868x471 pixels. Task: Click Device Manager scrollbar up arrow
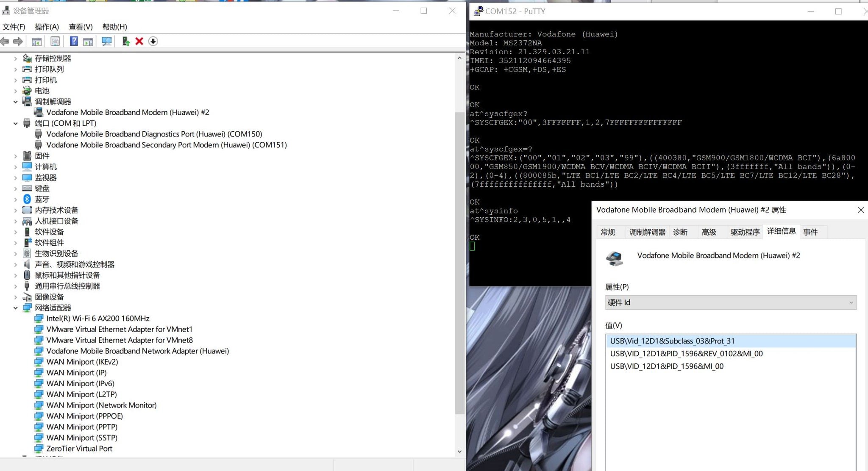pos(459,58)
